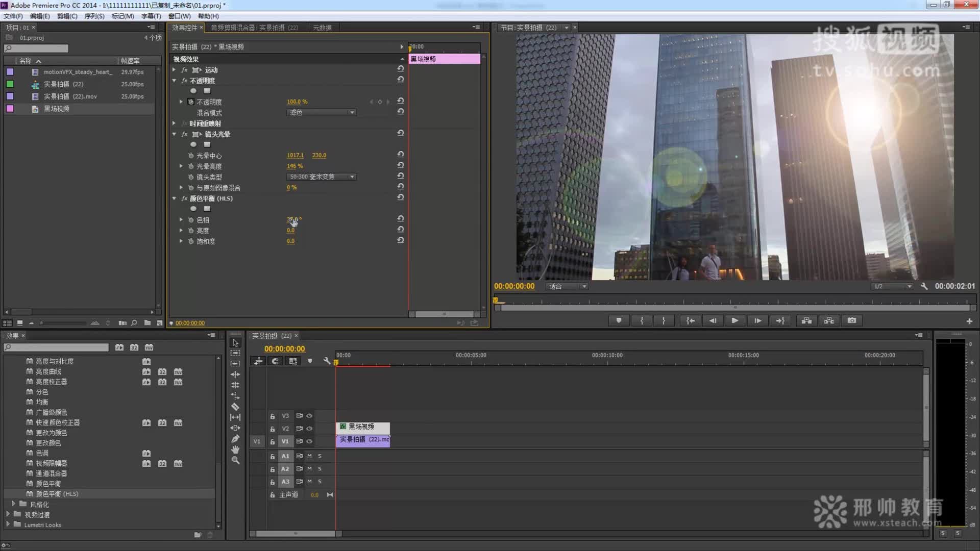This screenshot has height=551, width=980.
Task: Mute audio track A1
Action: 309,456
